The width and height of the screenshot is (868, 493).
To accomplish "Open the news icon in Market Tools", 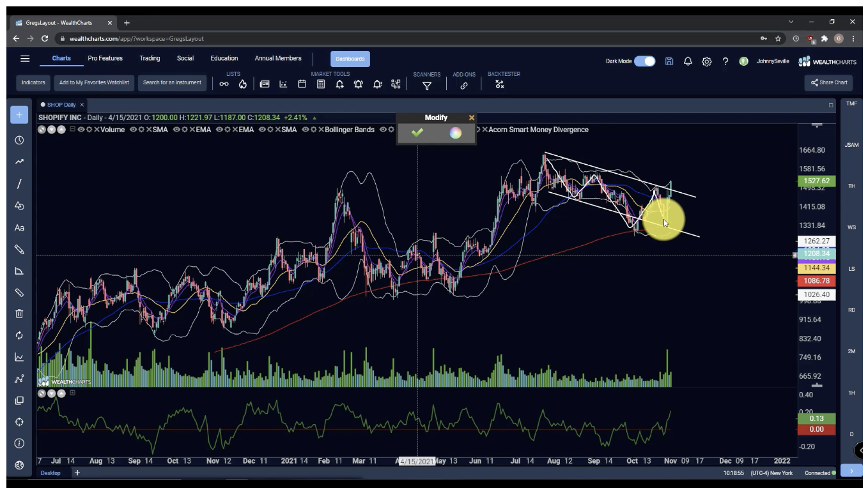I will pyautogui.click(x=265, y=84).
